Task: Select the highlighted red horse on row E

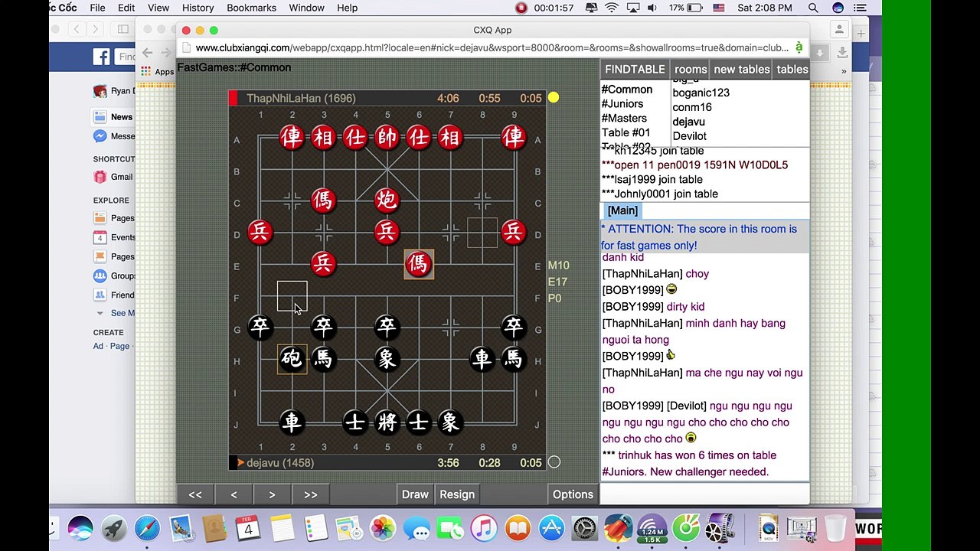Action: tap(419, 264)
